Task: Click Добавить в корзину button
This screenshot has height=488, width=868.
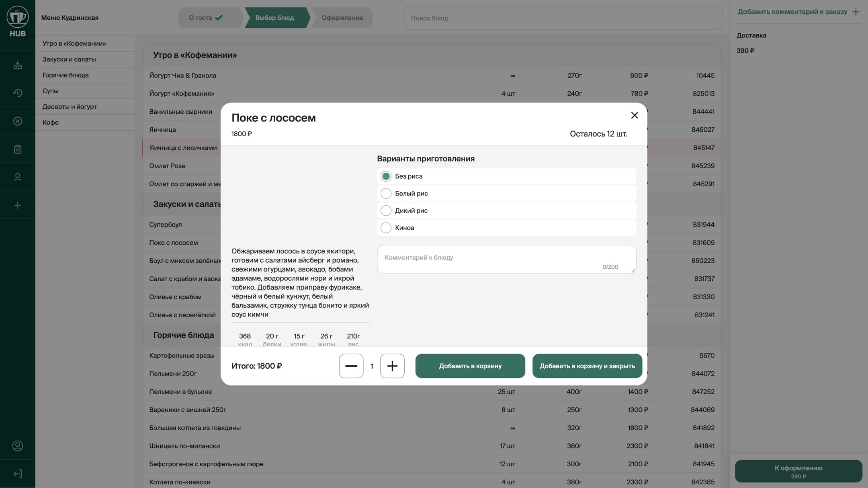Action: [x=470, y=366]
